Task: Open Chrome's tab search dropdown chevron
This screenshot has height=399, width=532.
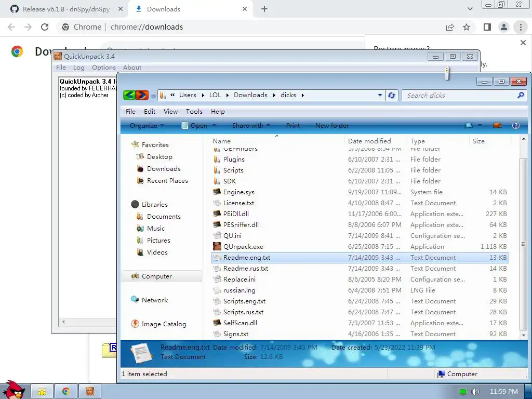Action: tap(470, 9)
